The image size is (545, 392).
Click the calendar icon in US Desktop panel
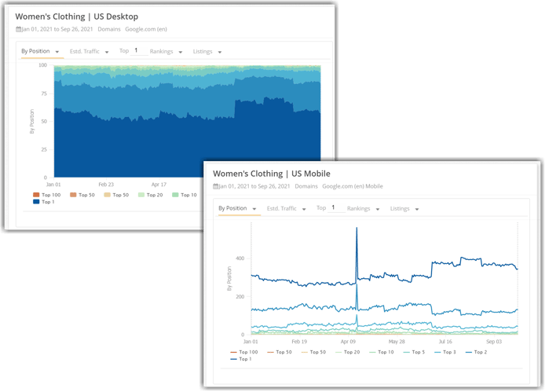[x=18, y=29]
